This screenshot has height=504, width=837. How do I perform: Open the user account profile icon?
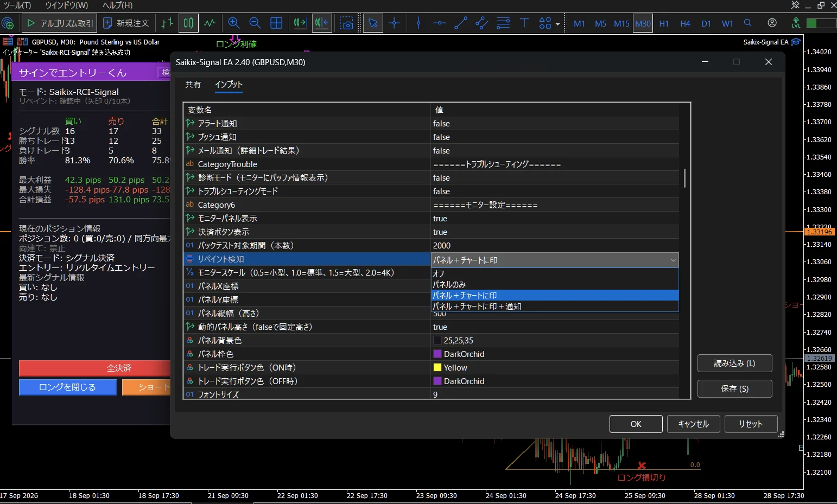772,23
